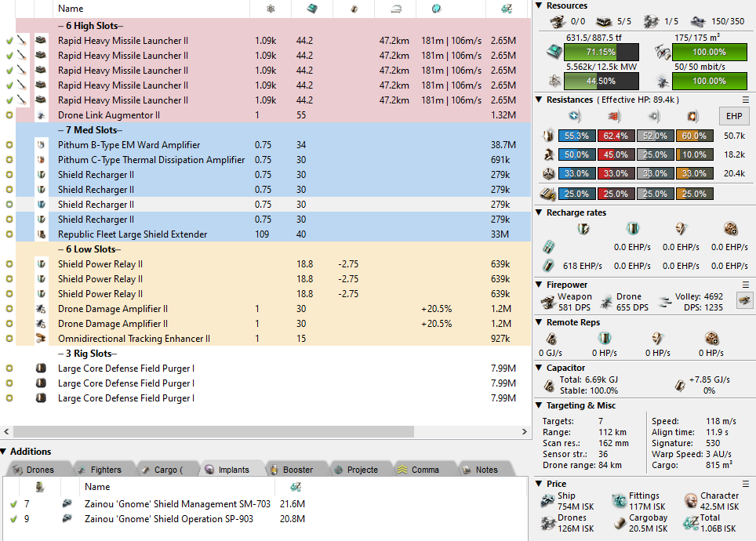Click the Resistances panel hamburger menu icon

point(746,100)
